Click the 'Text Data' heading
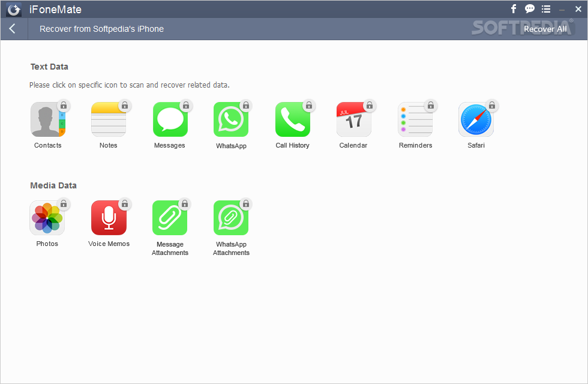The width and height of the screenshot is (588, 384). (49, 67)
